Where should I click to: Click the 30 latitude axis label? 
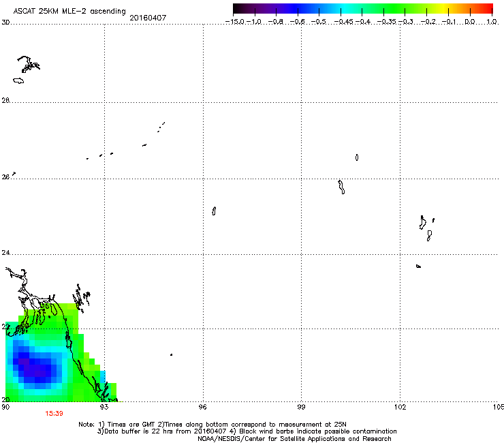point(5,22)
